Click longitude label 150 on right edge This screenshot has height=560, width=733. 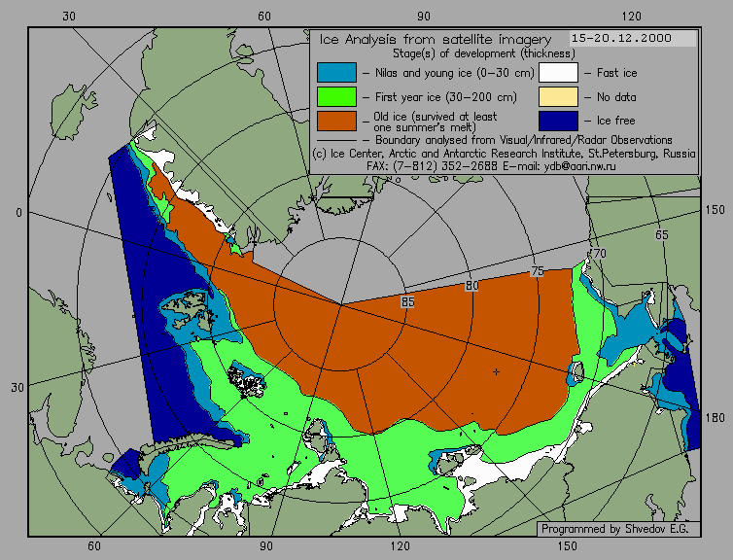(x=715, y=210)
